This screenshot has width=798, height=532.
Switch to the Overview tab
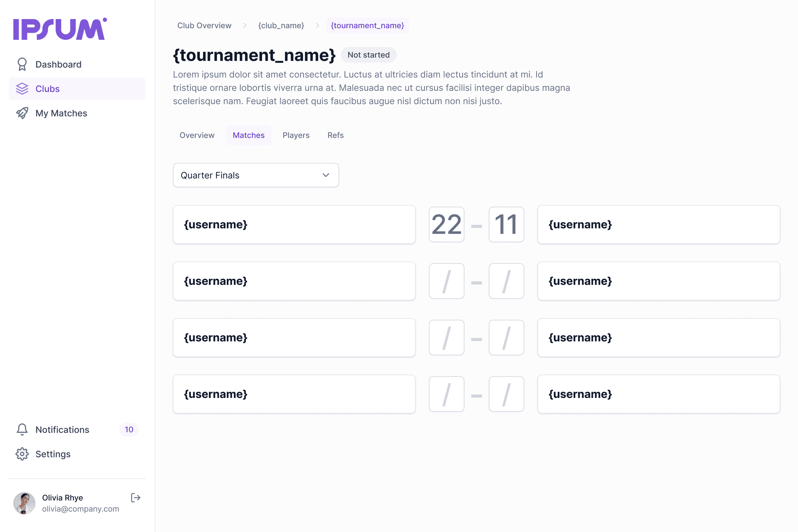pos(197,135)
